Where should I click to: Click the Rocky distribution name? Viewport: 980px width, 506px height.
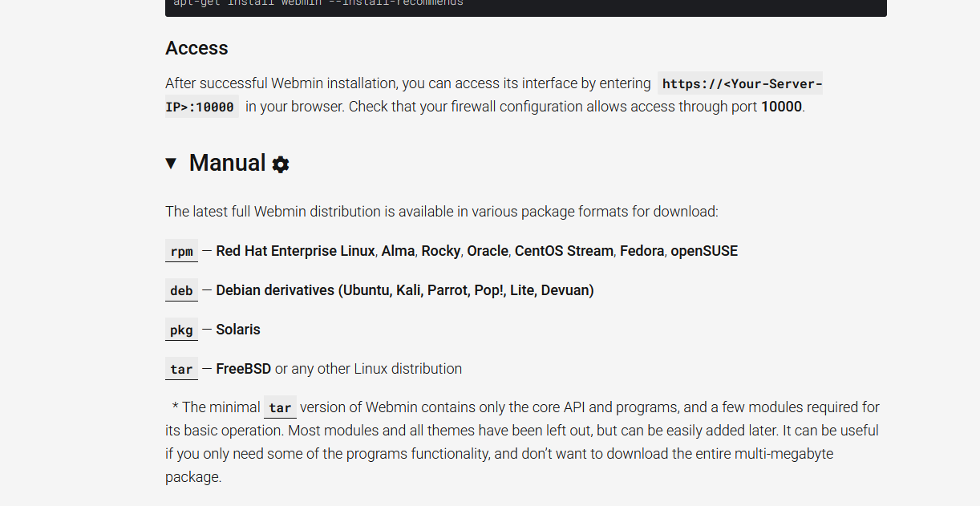pos(441,251)
